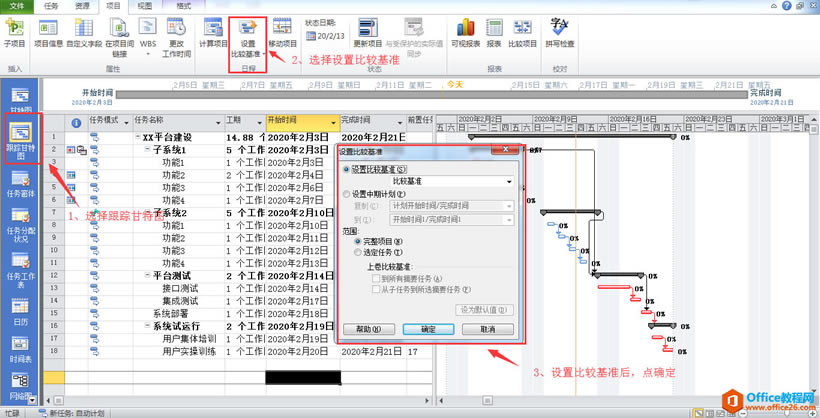Collapse 平台测试 summary task
Viewport: 820px width, 418px height.
(x=148, y=276)
